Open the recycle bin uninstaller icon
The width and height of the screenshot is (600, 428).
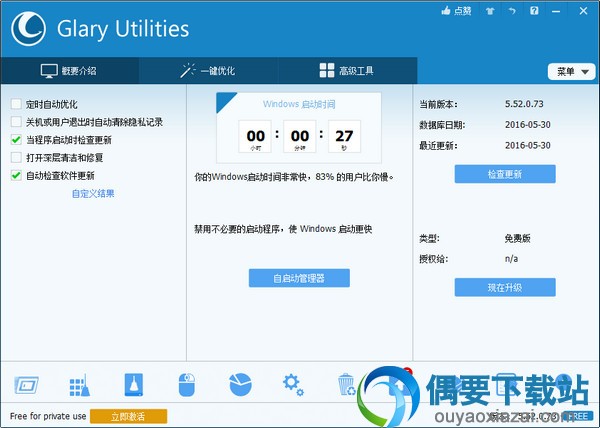pyautogui.click(x=346, y=385)
